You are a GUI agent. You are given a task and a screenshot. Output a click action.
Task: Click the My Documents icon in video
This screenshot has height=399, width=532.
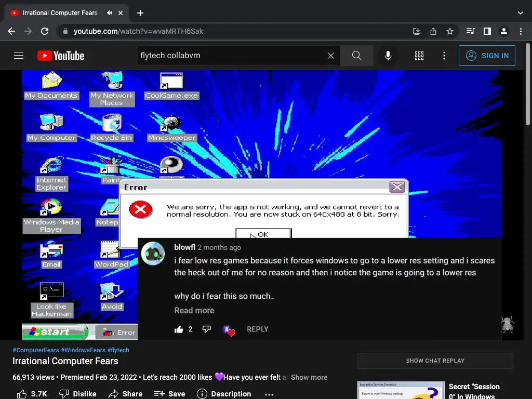pos(51,86)
